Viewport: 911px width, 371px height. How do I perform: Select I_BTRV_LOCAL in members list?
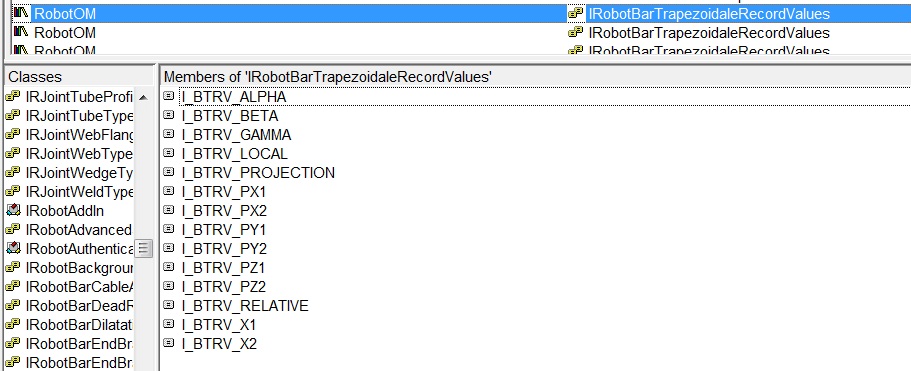234,153
